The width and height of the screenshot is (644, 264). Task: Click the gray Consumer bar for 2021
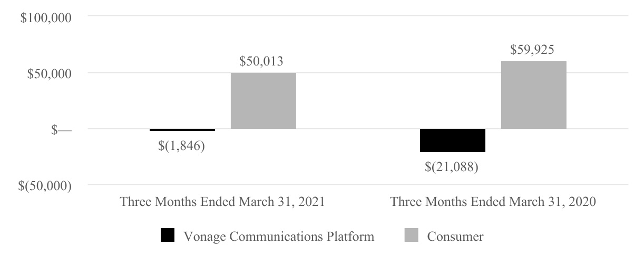pos(264,101)
